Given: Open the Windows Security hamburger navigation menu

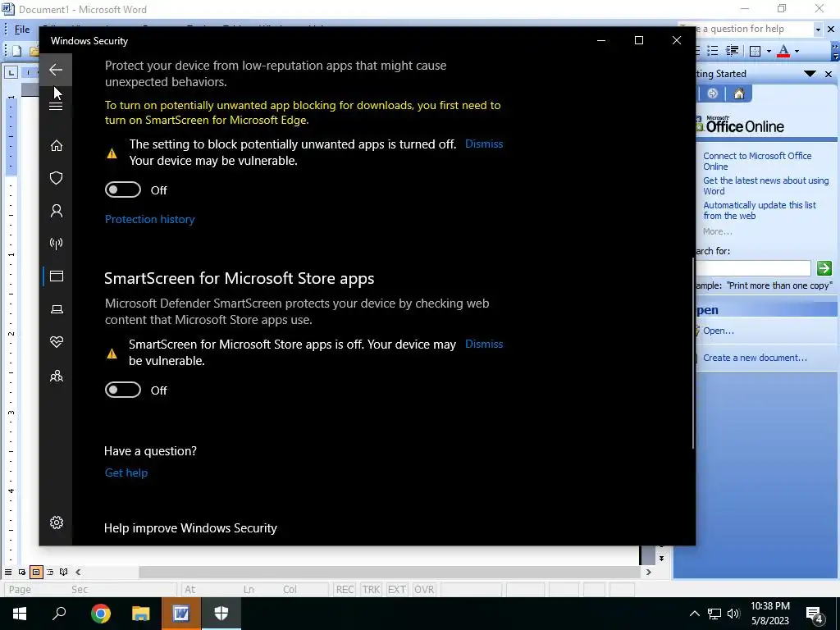Looking at the screenshot, I should pyautogui.click(x=56, y=106).
